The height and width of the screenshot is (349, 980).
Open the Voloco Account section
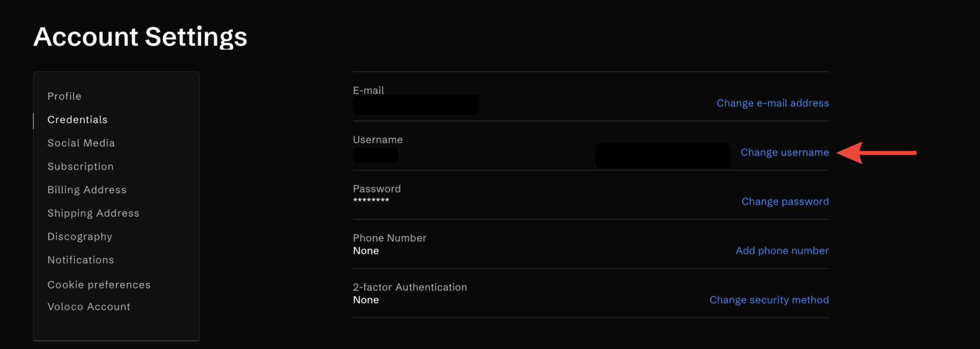[x=89, y=307]
